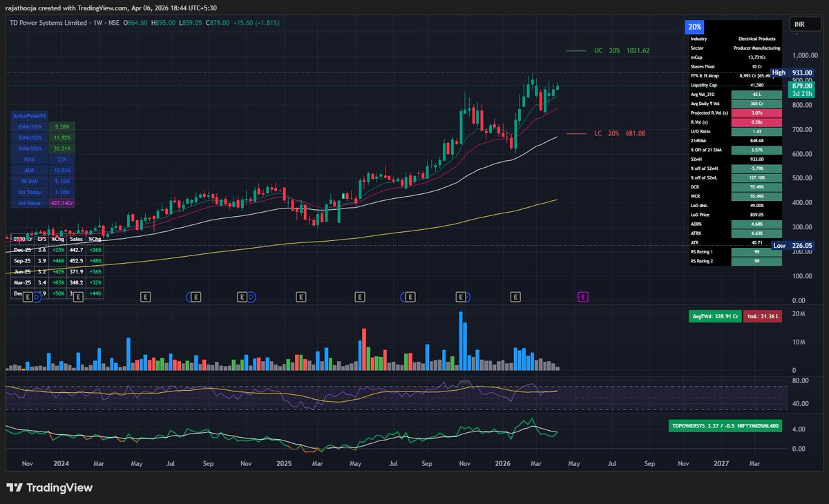829x504 pixels.
Task: Click the High 933.00 price label
Action: pos(793,72)
